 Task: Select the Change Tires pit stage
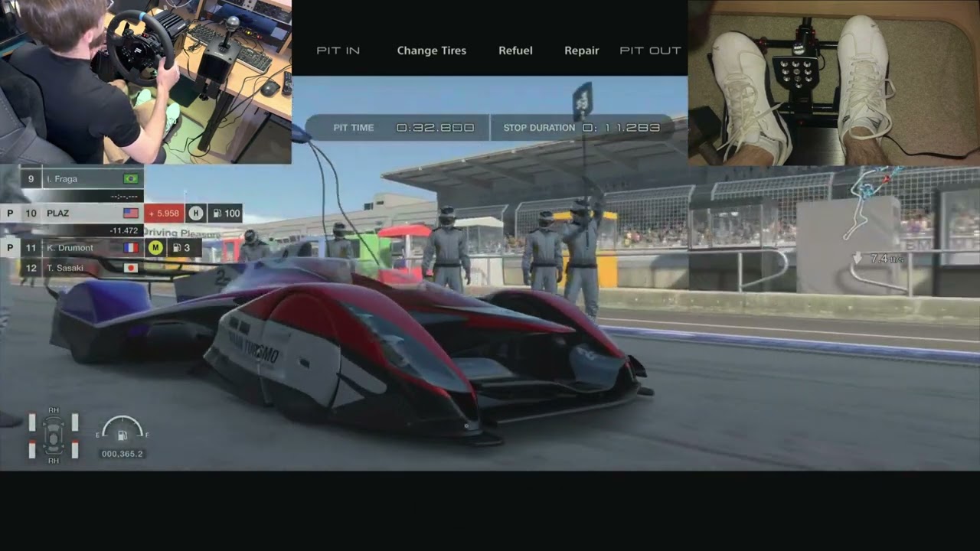coord(432,51)
